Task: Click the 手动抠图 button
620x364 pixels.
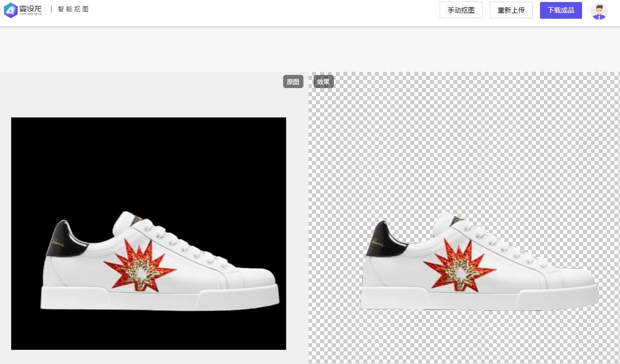Action: 461,10
